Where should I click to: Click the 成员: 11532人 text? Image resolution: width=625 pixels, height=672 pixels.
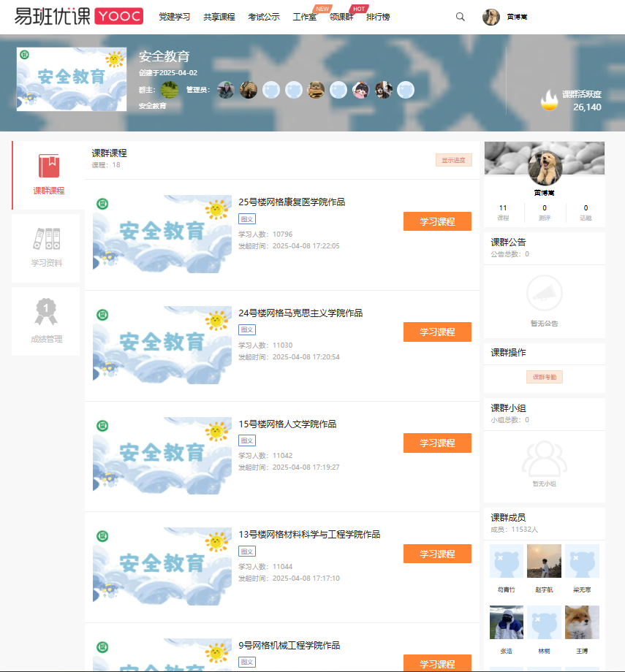point(515,530)
